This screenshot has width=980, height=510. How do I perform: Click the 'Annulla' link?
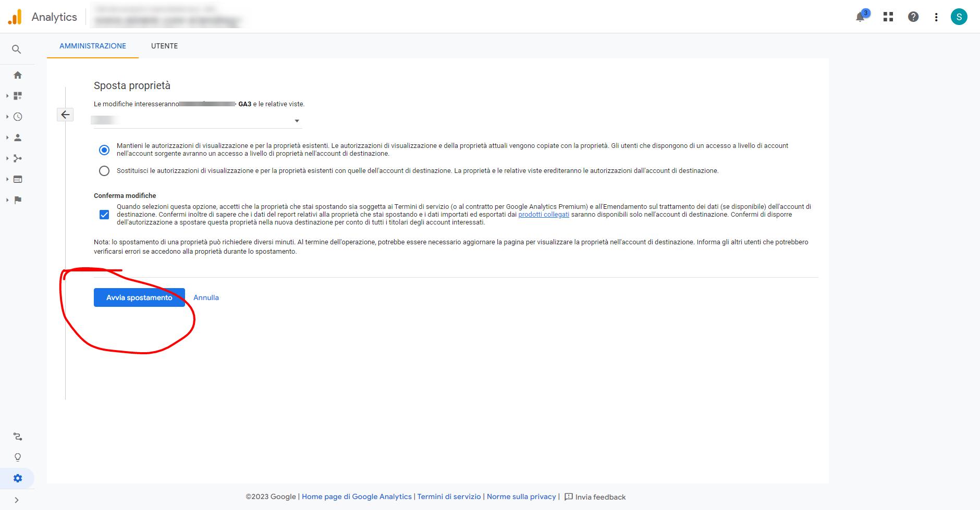[206, 297]
